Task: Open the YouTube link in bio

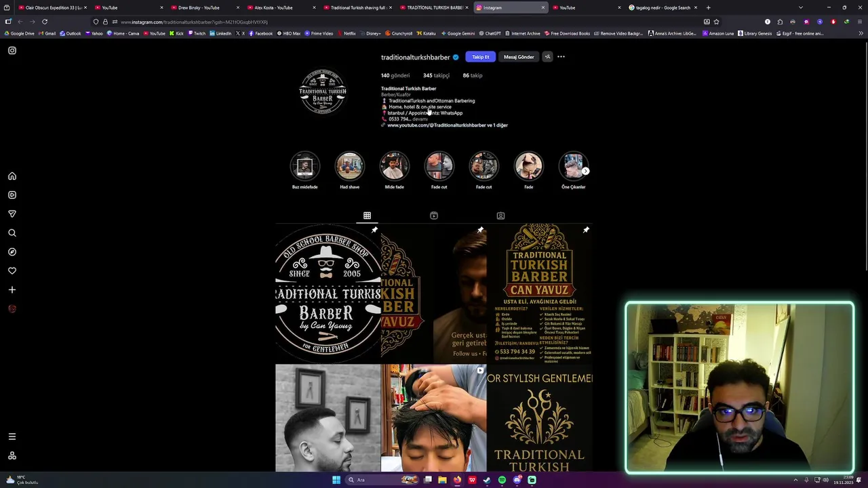Action: [448, 125]
